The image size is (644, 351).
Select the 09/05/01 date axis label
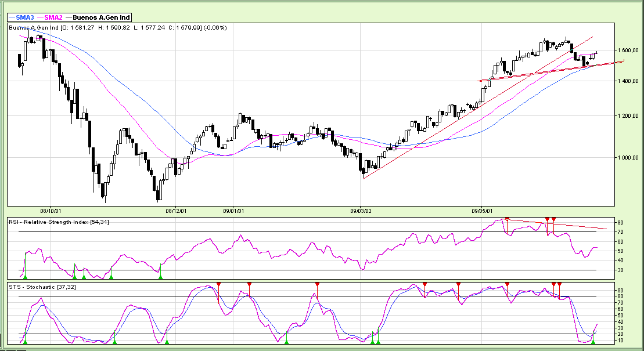point(482,211)
